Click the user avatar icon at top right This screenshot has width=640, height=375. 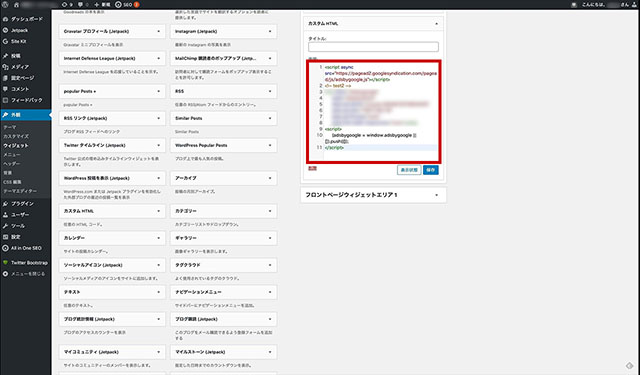[634, 4]
